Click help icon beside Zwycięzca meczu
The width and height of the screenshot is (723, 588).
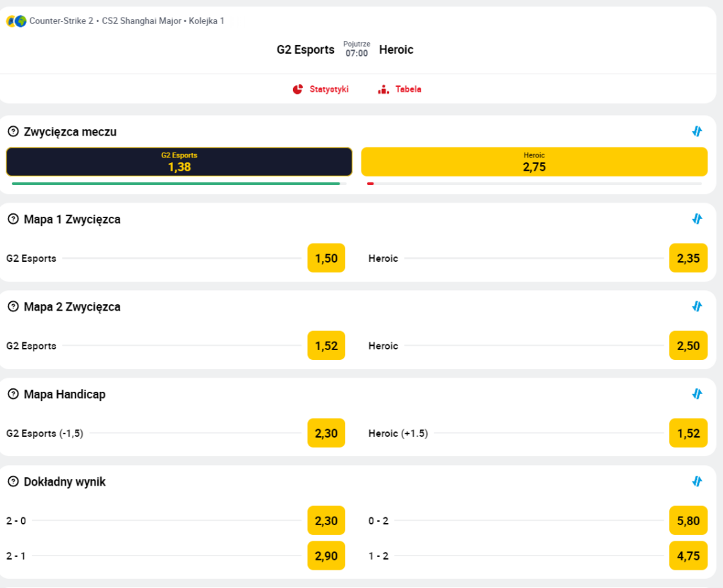tap(13, 131)
